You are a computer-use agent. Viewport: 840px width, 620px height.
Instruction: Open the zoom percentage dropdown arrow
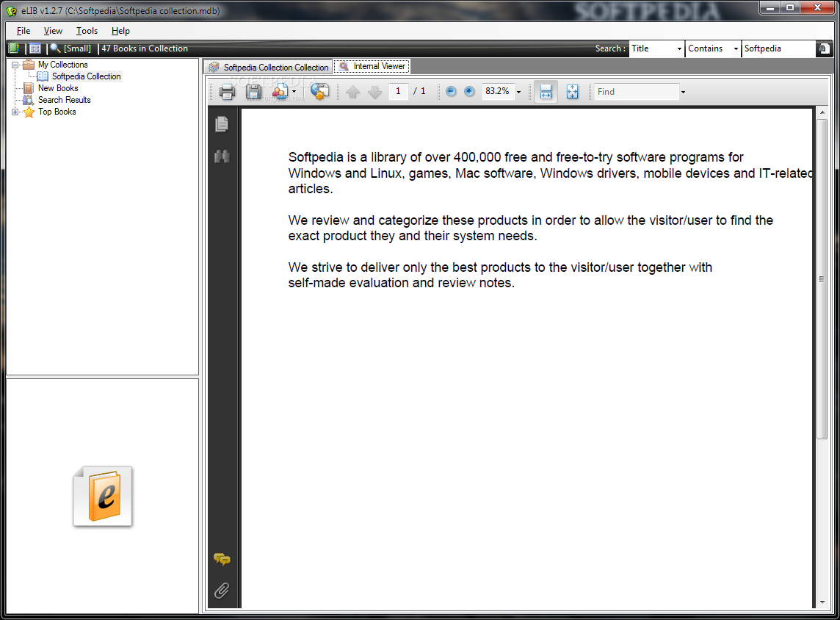click(518, 92)
